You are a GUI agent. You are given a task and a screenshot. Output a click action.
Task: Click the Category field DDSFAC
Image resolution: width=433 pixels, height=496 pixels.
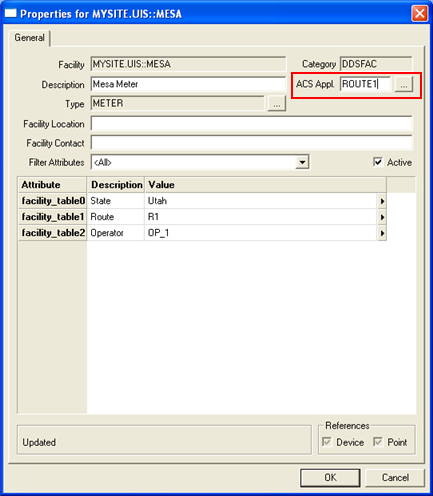376,64
